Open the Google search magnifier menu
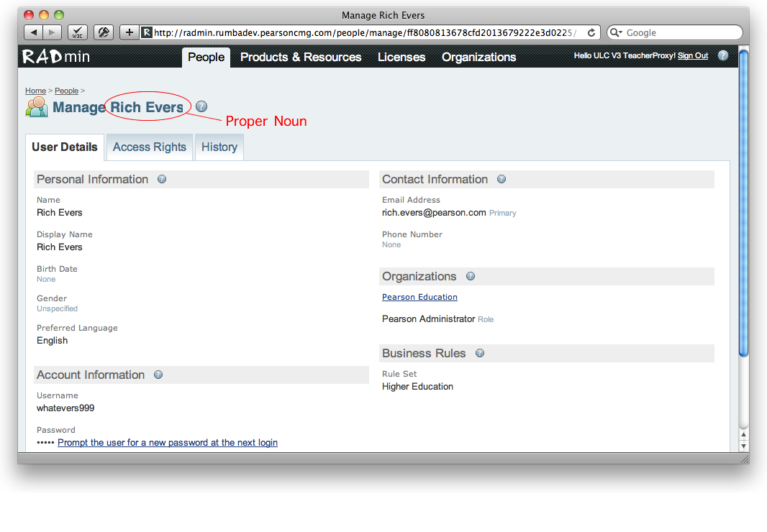Image resolution: width=767 pixels, height=532 pixels. coord(617,33)
